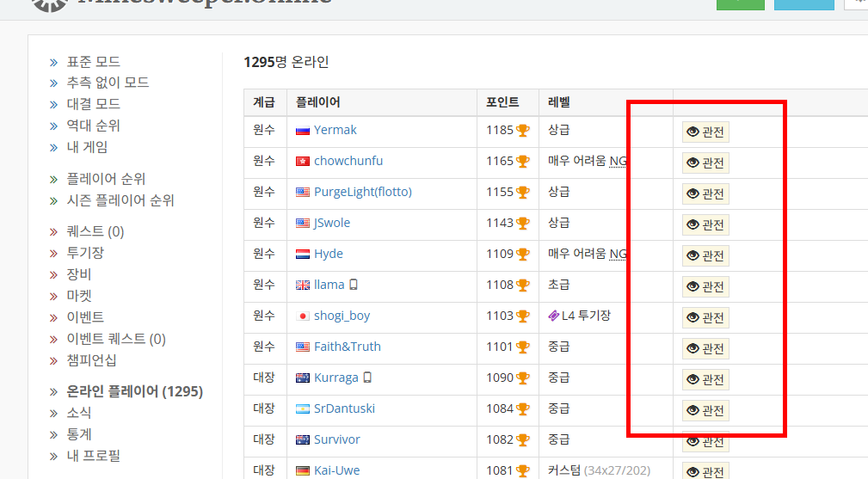Open 시즌 플레이어 순위
Image resolution: width=868 pixels, height=479 pixels.
(120, 200)
